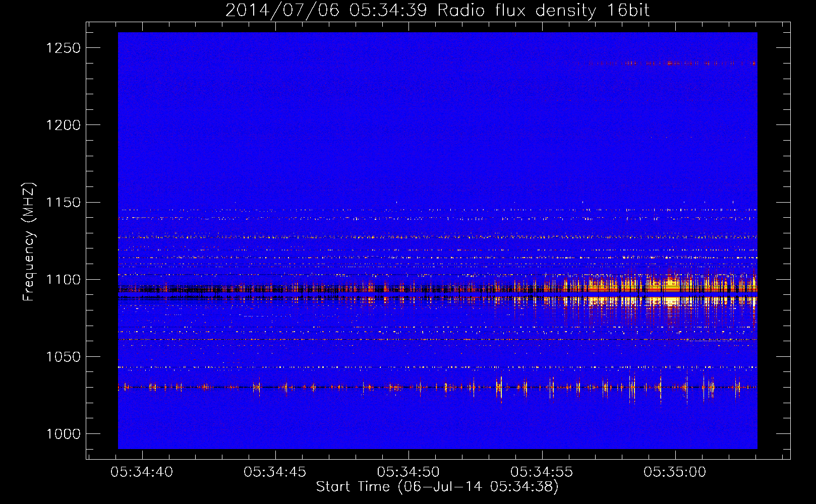This screenshot has width=816, height=504.
Task: Select the 1050 frequency tick label
Action: (x=64, y=357)
